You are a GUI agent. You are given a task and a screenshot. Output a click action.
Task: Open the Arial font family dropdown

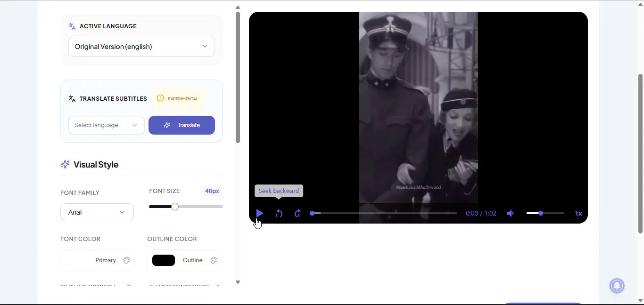point(97,212)
